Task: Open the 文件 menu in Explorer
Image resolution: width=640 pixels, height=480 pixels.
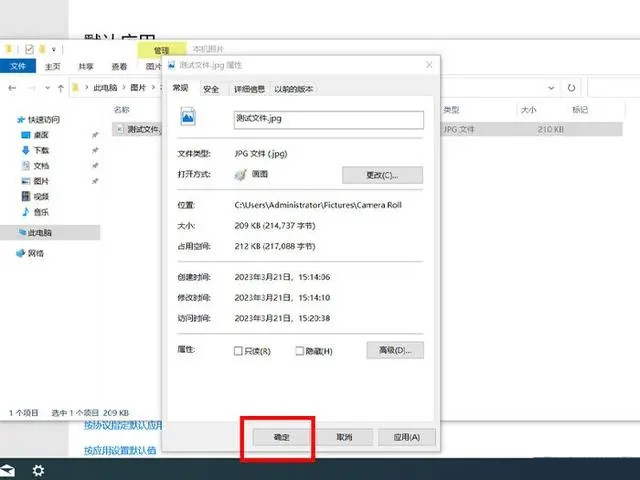Action: pyautogui.click(x=18, y=66)
